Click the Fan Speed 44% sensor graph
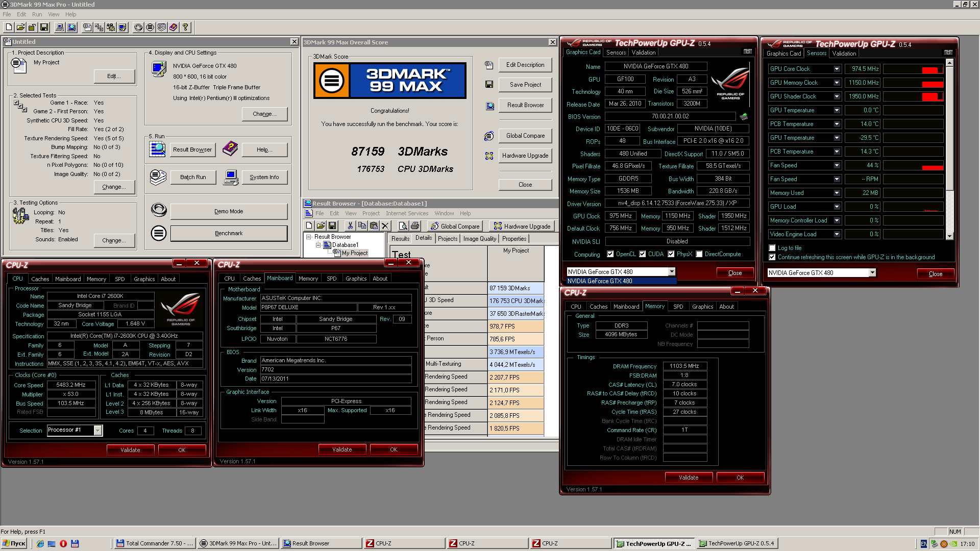This screenshot has width=980, height=551. [x=913, y=165]
